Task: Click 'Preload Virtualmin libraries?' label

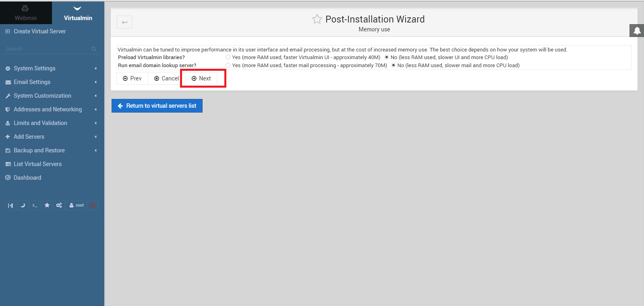Action: click(151, 58)
